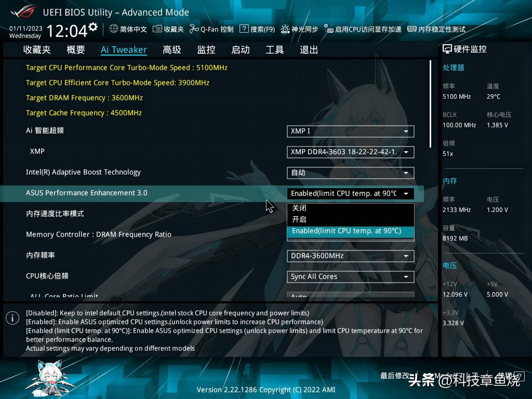Image resolution: width=532 pixels, height=399 pixels.
Task: Select the 监控 menu tab
Action: click(x=205, y=50)
